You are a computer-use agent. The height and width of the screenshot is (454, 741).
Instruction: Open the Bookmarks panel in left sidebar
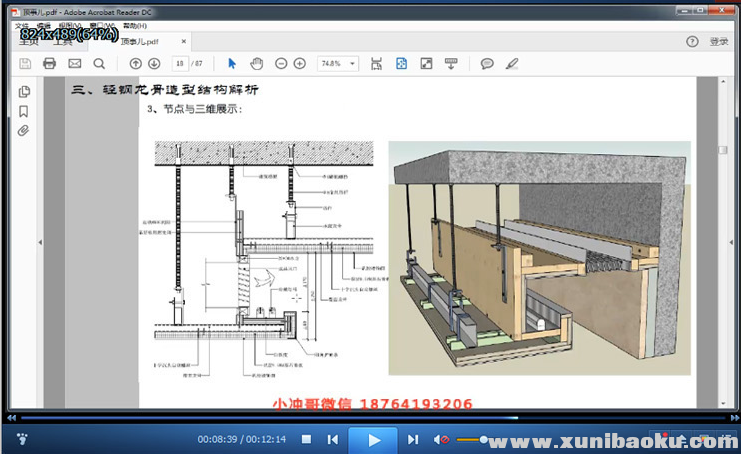point(24,111)
